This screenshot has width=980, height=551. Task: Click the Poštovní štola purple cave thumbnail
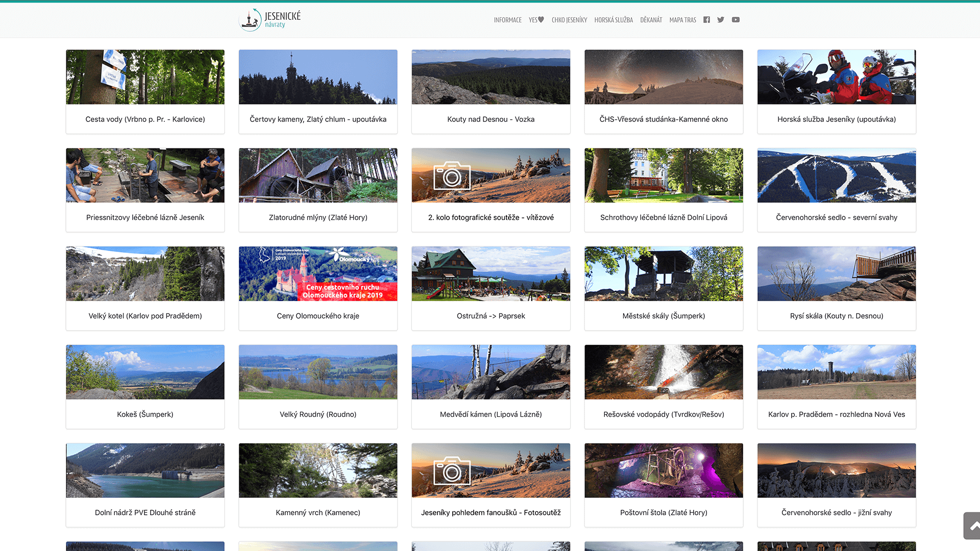click(x=663, y=470)
